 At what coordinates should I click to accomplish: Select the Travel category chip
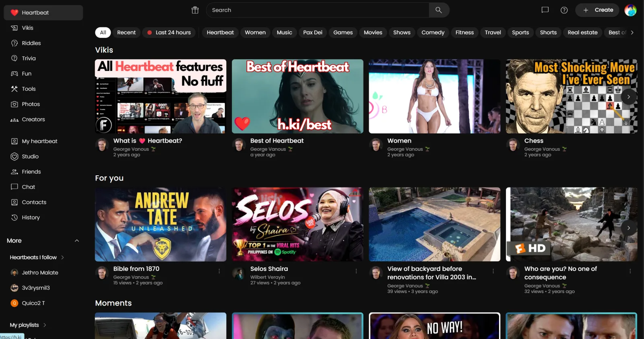[x=493, y=32]
